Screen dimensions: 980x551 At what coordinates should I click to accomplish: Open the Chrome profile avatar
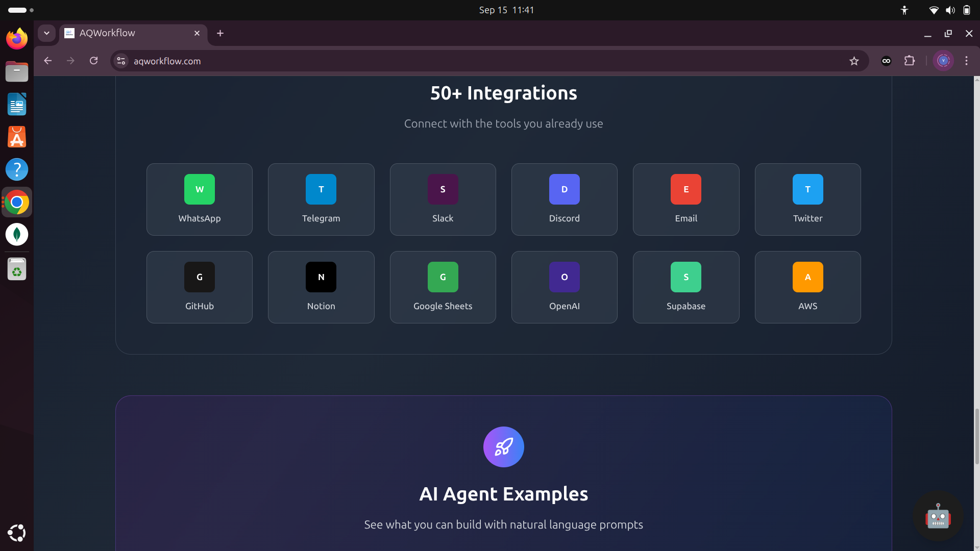coord(943,61)
